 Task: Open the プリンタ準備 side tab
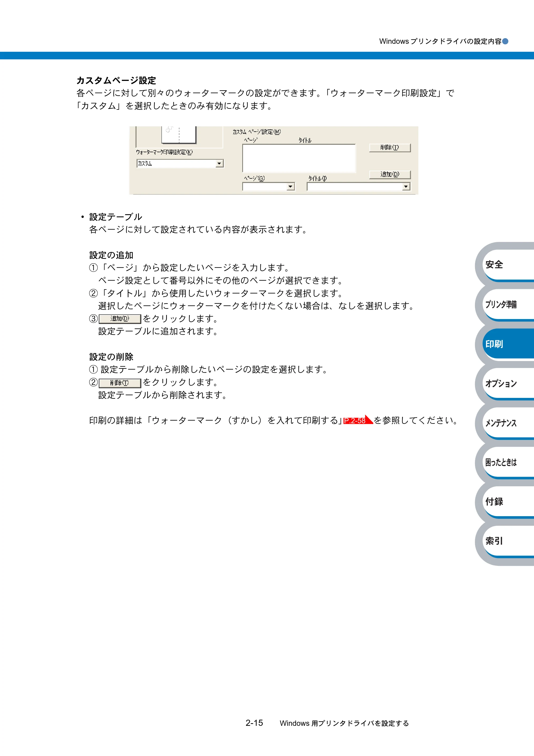click(509, 304)
